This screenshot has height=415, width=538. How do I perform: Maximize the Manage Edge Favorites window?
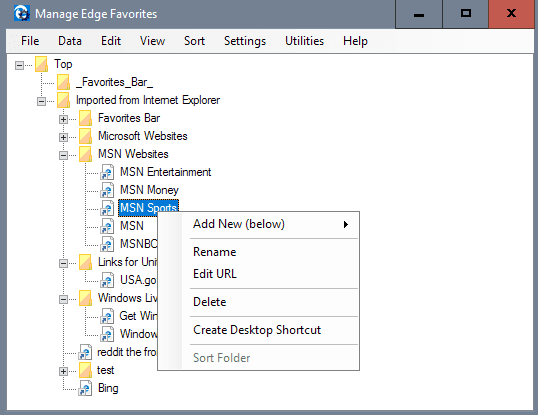[x=466, y=14]
